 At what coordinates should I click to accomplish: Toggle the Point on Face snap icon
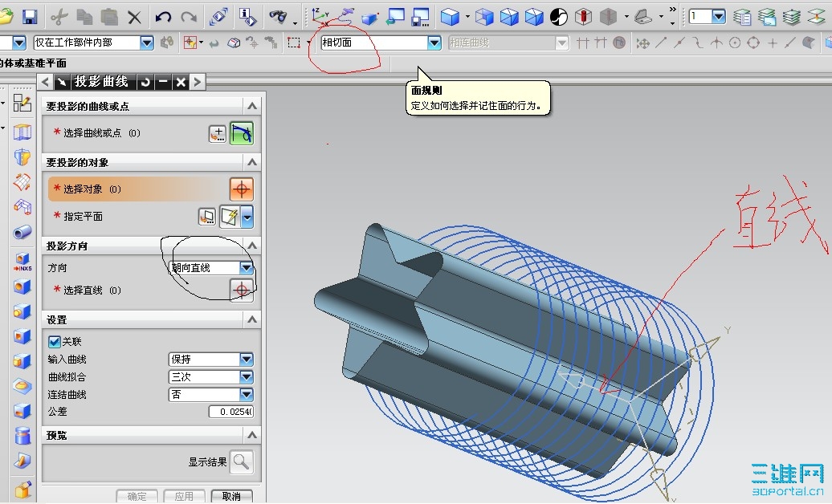[x=809, y=43]
